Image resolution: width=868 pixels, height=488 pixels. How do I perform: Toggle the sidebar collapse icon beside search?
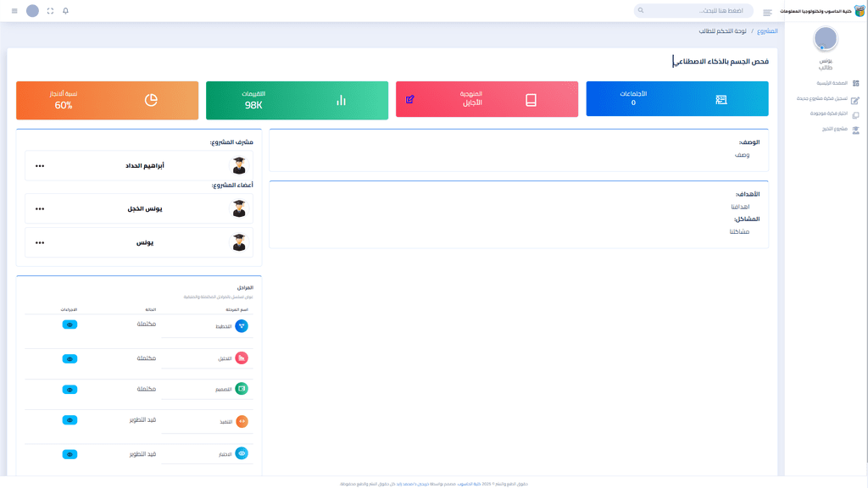[x=767, y=12]
